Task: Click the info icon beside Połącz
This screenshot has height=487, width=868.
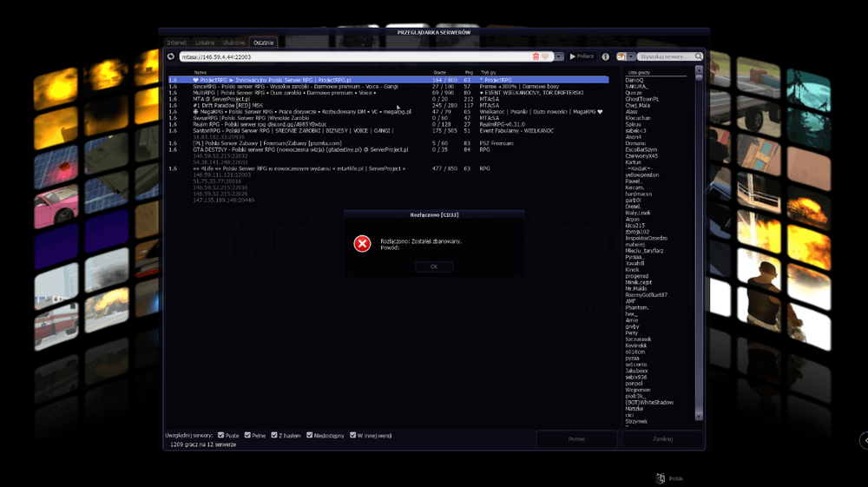Action: point(606,56)
